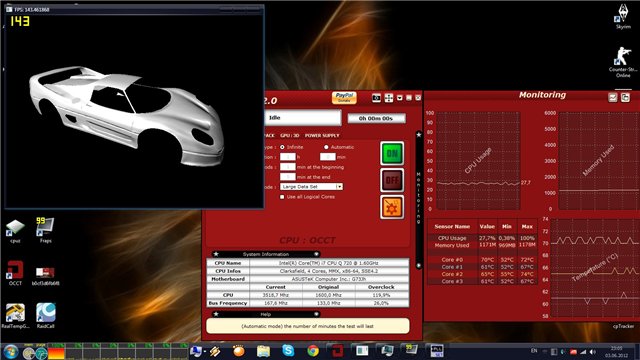Enable Use all Logical Cores checkbox
The image size is (640, 360).
click(282, 197)
